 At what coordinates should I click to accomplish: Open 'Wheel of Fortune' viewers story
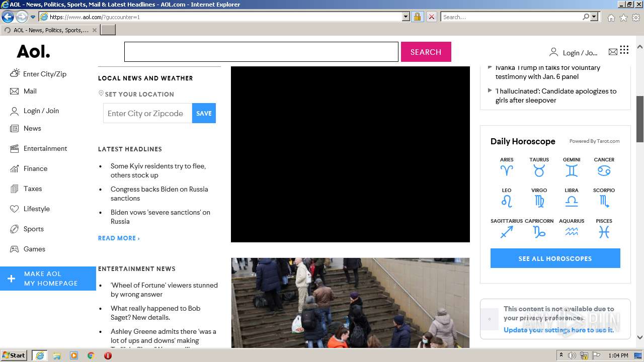pos(164,290)
